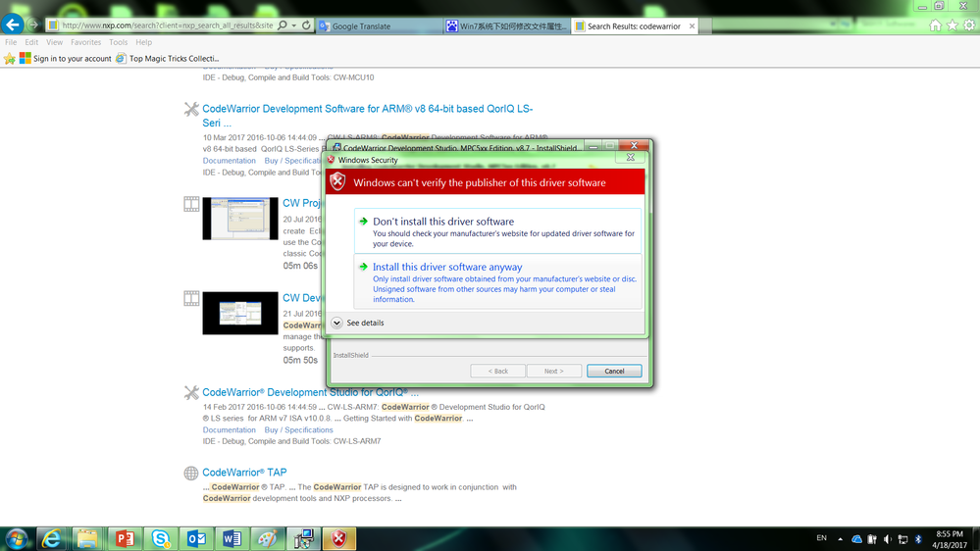Open the CodeWarrior TAP result link
The width and height of the screenshot is (980, 551).
click(244, 473)
